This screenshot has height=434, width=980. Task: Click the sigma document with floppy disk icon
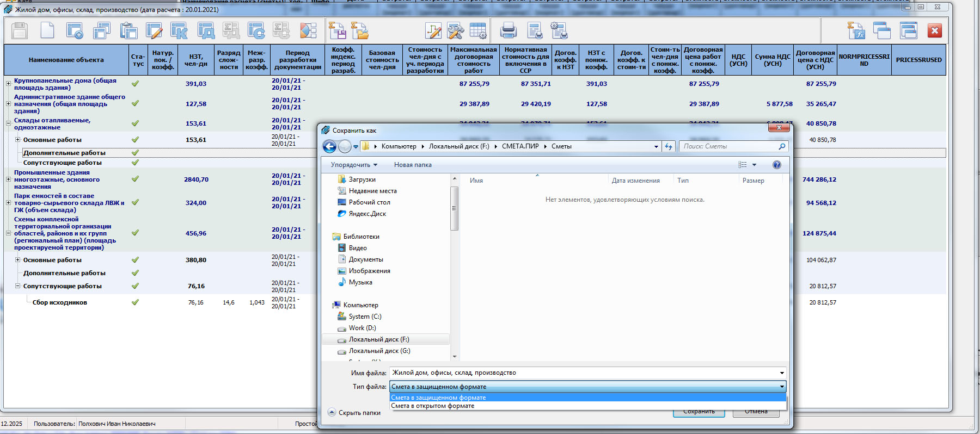point(337,31)
